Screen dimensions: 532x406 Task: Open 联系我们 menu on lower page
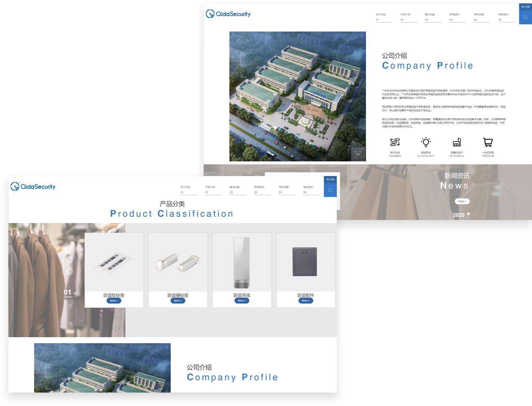[311, 190]
